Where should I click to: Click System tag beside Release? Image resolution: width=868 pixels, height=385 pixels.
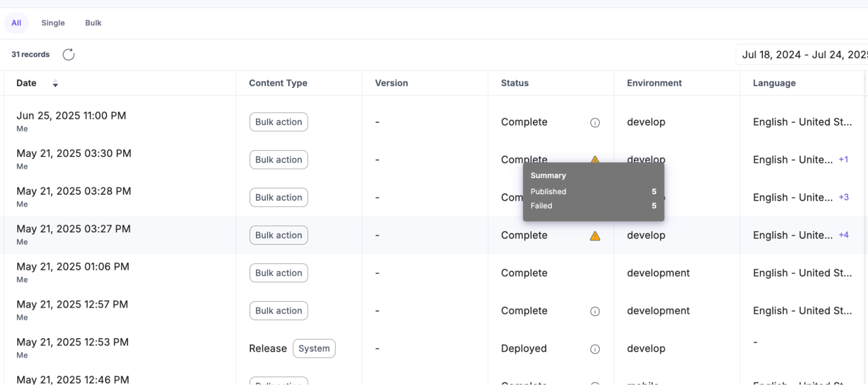[x=314, y=348]
